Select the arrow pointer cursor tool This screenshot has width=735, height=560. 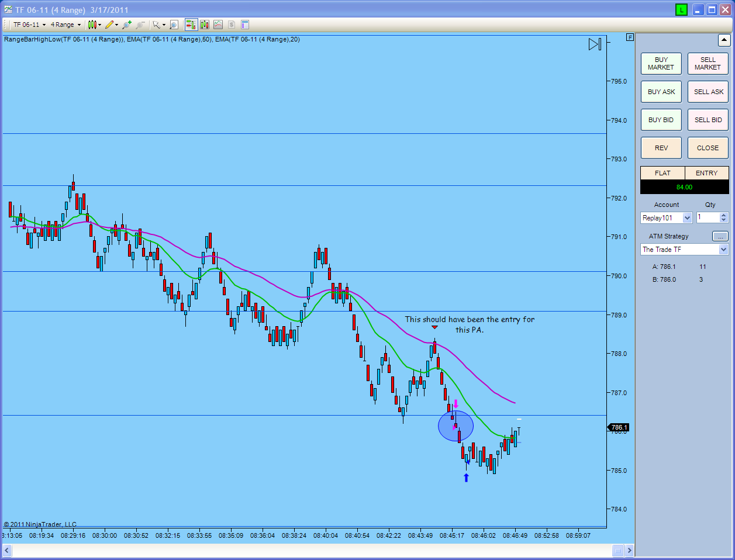[156, 25]
